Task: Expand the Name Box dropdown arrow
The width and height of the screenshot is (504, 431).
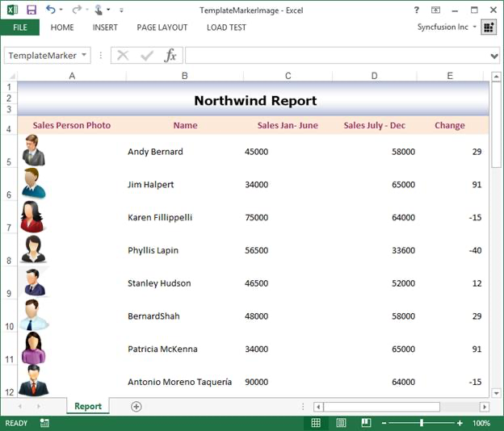Action: [84, 56]
